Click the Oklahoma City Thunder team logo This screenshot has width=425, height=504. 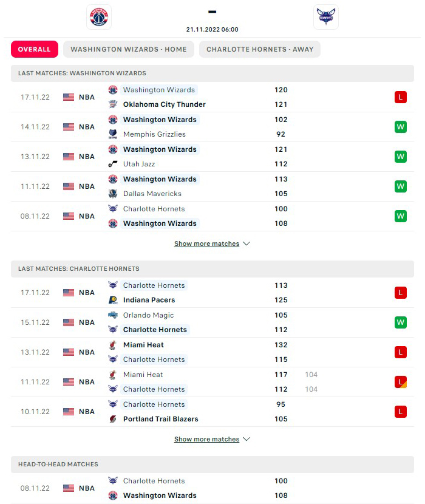pos(113,104)
